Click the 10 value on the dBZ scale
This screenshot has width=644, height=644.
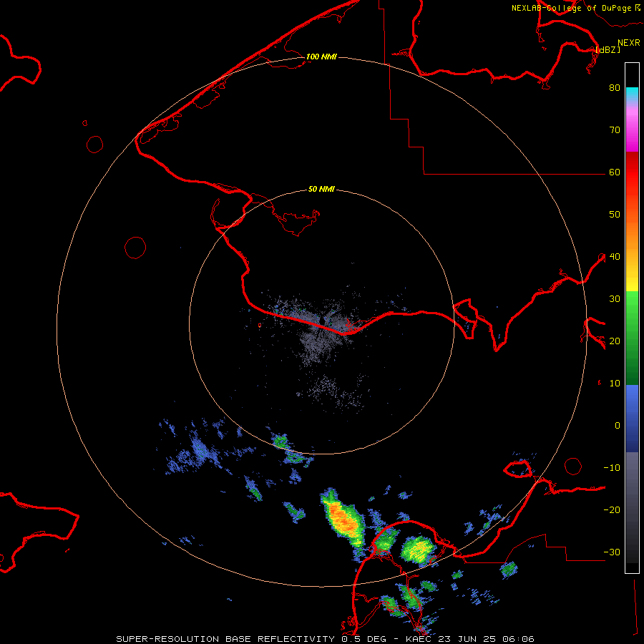(615, 384)
